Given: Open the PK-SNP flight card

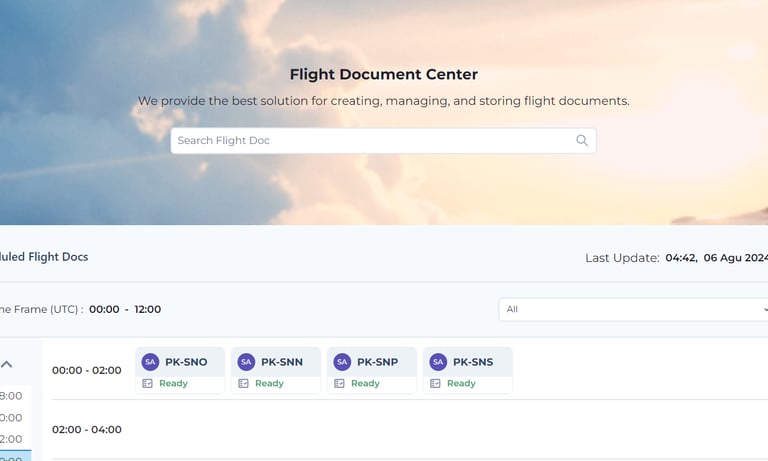Looking at the screenshot, I should (372, 370).
